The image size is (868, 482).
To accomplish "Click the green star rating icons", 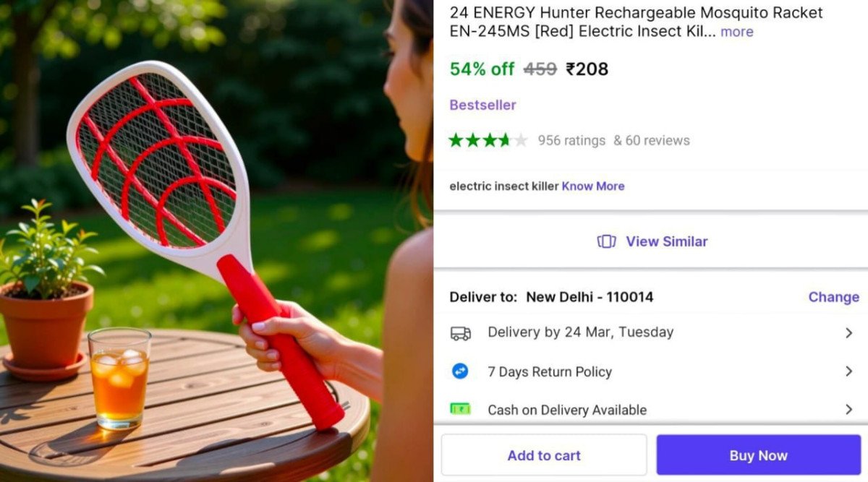I will point(488,140).
